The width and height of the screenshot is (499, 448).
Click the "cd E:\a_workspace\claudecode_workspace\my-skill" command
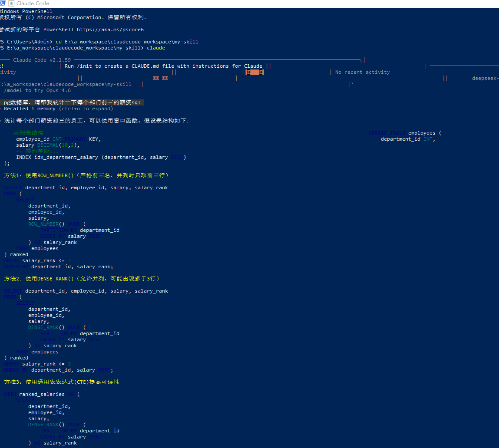(x=127, y=42)
